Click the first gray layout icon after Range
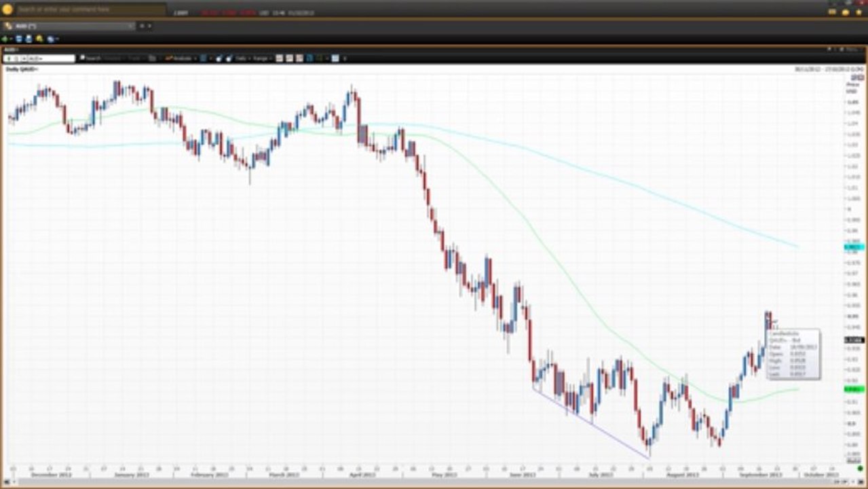 click(279, 58)
